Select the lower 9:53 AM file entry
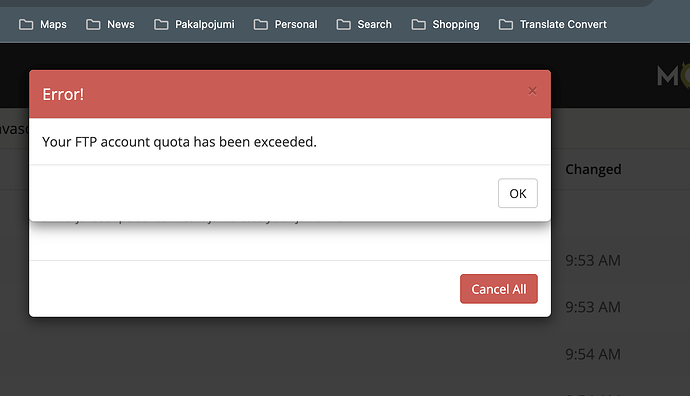This screenshot has width=690, height=396. pyautogui.click(x=593, y=307)
